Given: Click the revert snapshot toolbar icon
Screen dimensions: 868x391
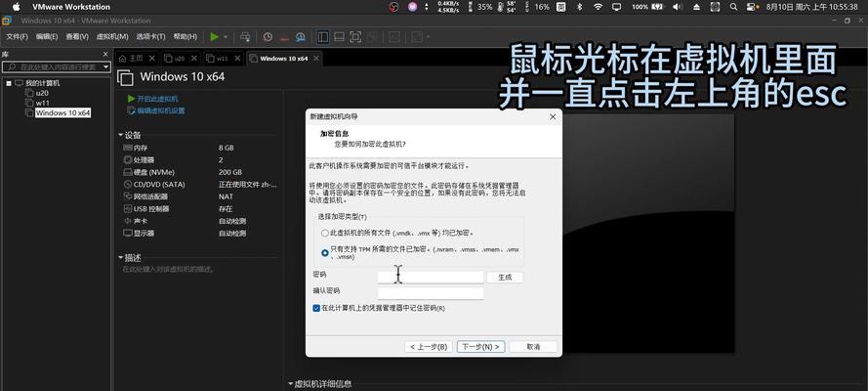Looking at the screenshot, I should (x=284, y=37).
